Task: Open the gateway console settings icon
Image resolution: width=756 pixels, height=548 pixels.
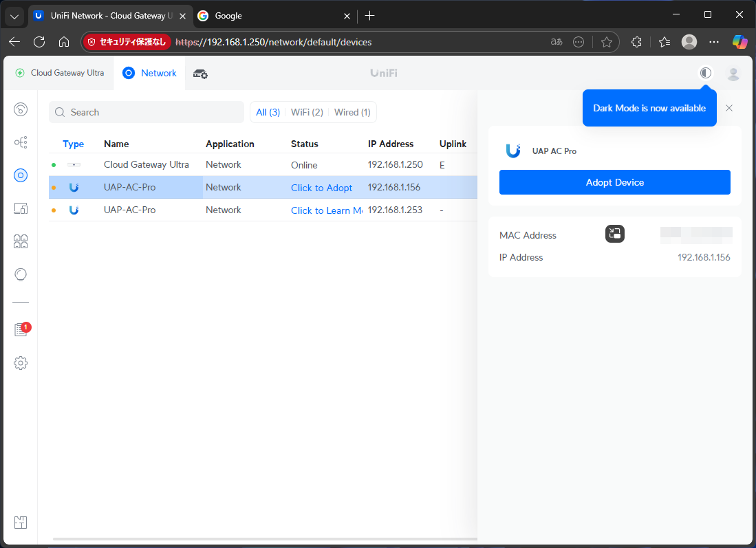Action: tap(200, 74)
